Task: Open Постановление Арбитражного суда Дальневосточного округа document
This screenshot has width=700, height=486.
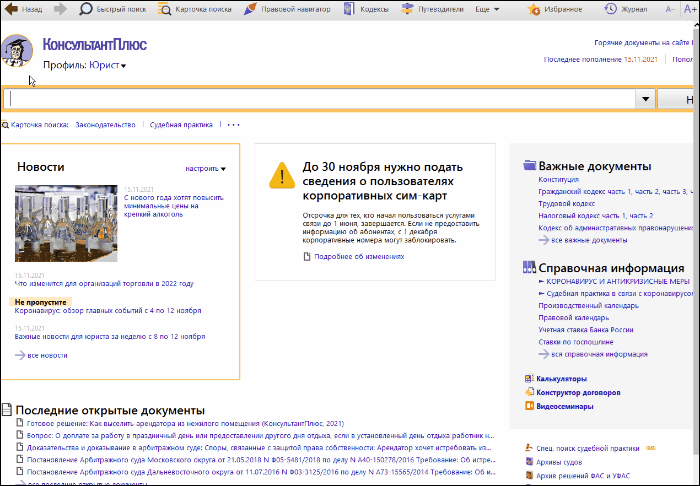Action: point(259,472)
